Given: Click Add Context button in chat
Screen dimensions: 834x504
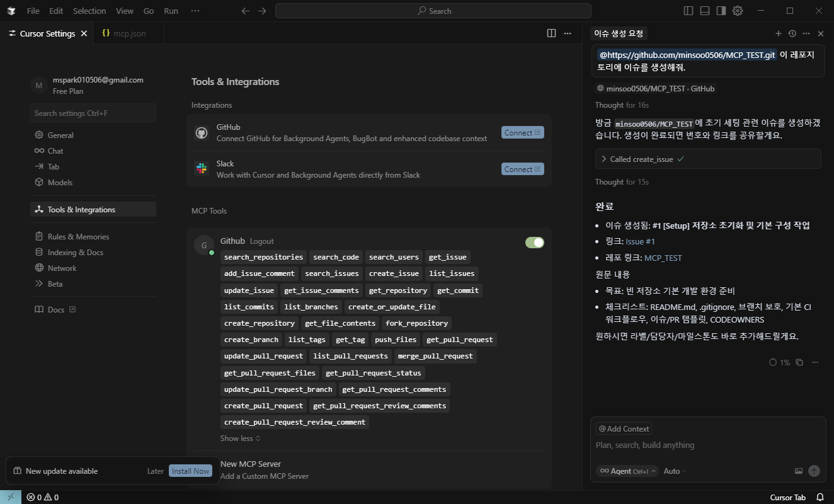Looking at the screenshot, I should coord(624,428).
